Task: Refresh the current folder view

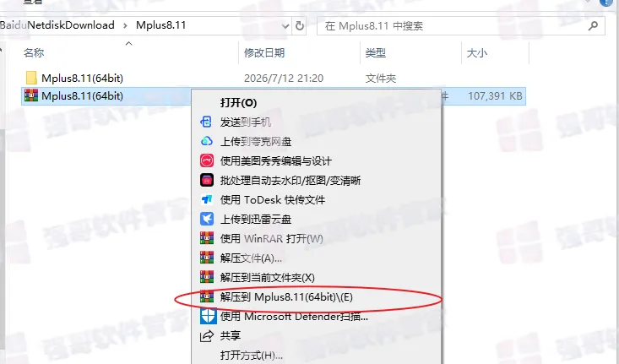Action: point(300,26)
